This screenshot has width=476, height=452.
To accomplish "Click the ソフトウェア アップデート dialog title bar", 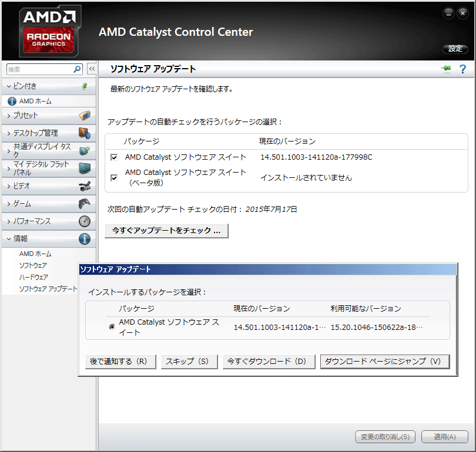I will point(268,269).
